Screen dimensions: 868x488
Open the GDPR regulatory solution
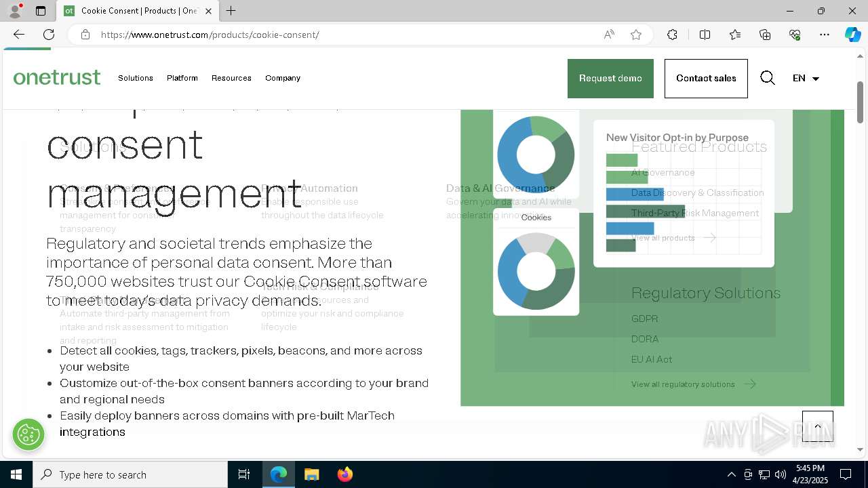click(644, 319)
